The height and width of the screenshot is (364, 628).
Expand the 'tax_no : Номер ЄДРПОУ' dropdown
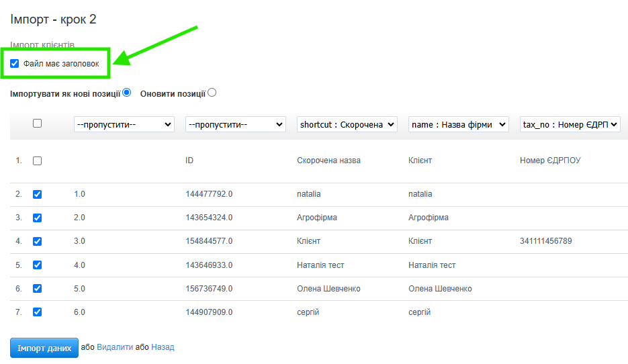pyautogui.click(x=570, y=124)
